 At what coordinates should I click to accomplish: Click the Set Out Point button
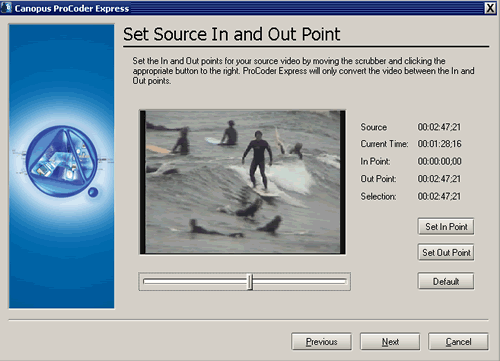click(x=446, y=253)
